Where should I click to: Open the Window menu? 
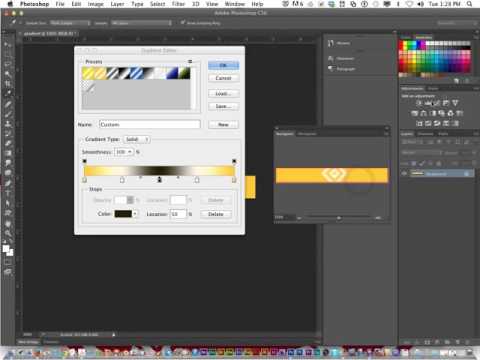tap(235, 4)
